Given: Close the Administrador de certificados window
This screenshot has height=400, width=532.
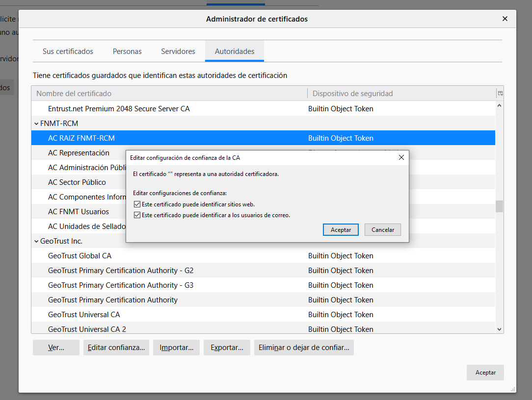Looking at the screenshot, I should point(505,19).
